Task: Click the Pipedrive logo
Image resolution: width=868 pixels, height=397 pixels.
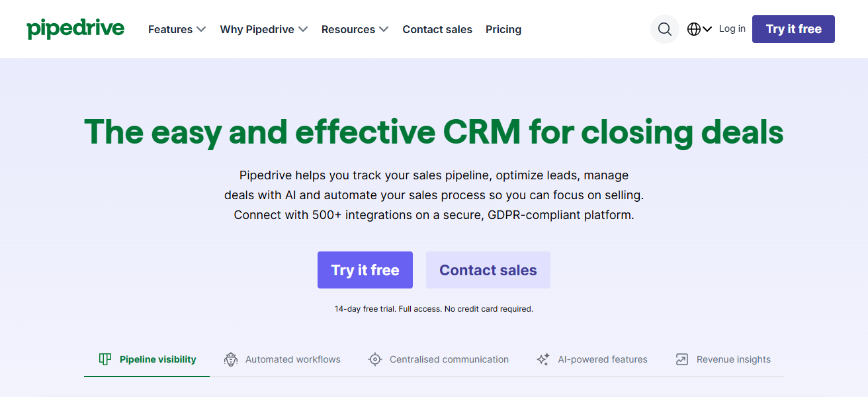Action: [x=75, y=29]
